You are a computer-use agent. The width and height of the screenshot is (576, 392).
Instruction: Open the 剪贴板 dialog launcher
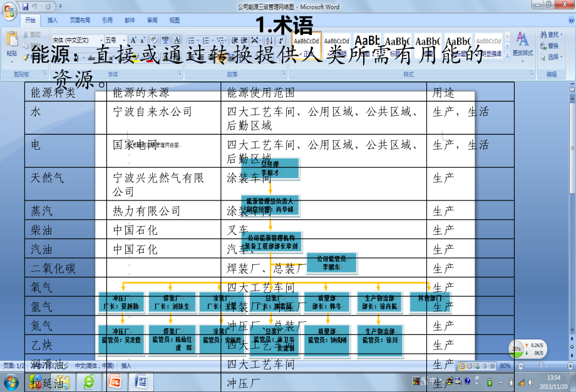coord(45,73)
